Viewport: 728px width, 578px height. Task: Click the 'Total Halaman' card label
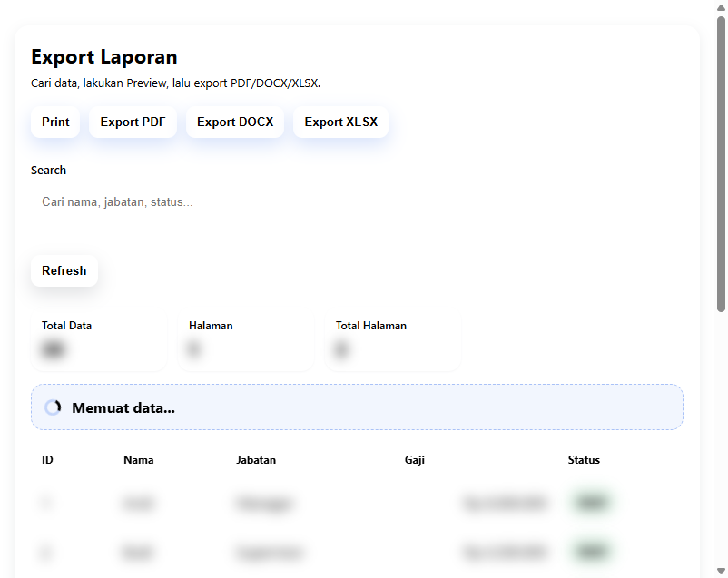pyautogui.click(x=371, y=326)
